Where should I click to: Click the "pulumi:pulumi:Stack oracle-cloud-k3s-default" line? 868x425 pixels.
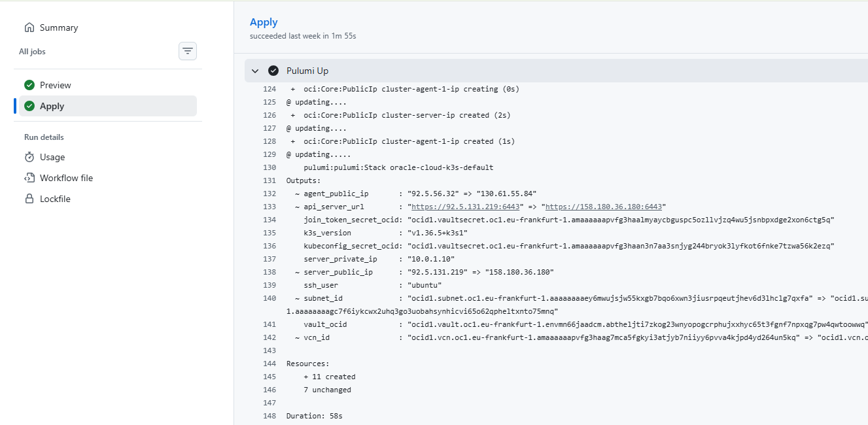tap(398, 167)
